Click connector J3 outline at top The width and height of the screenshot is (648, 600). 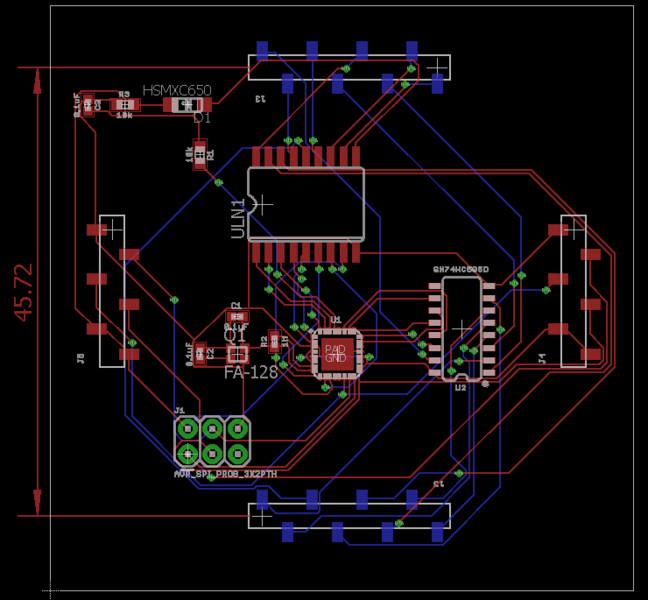(x=348, y=67)
